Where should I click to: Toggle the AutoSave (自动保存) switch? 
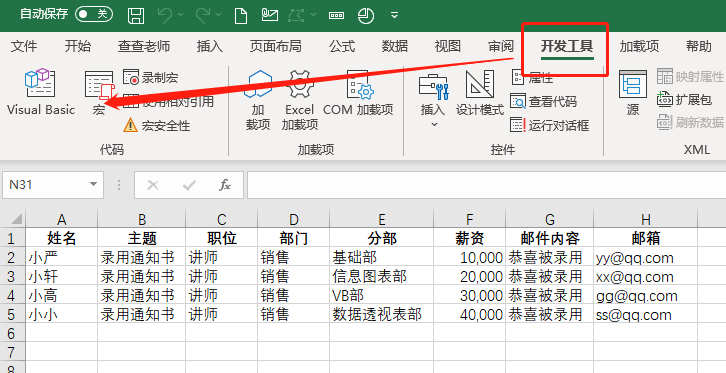[x=94, y=14]
